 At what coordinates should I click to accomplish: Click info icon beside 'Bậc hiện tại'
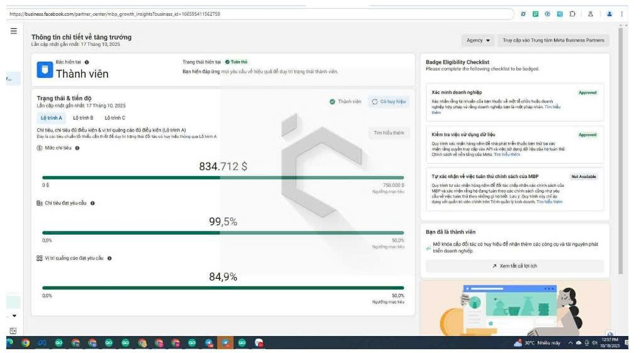pos(87,62)
